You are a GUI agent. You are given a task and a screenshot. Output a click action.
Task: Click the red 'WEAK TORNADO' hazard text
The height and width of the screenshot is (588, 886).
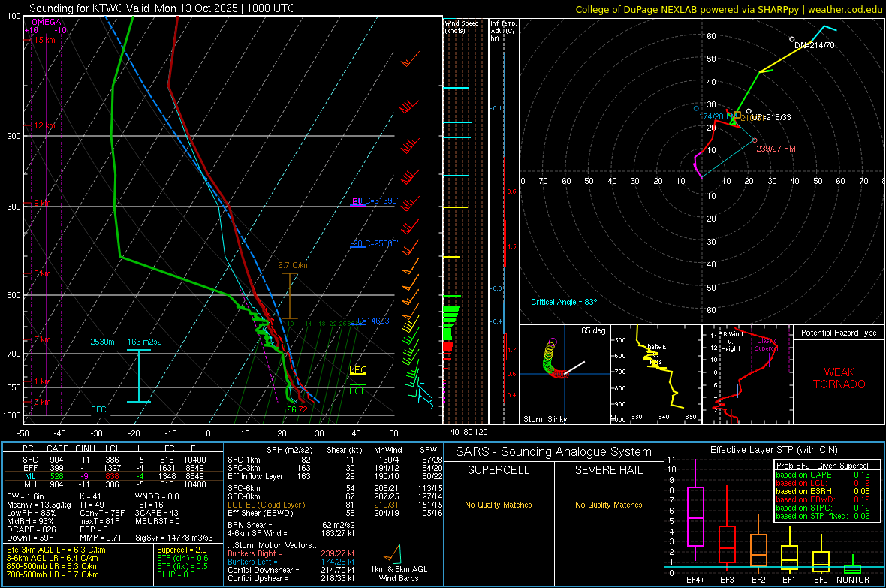point(839,378)
